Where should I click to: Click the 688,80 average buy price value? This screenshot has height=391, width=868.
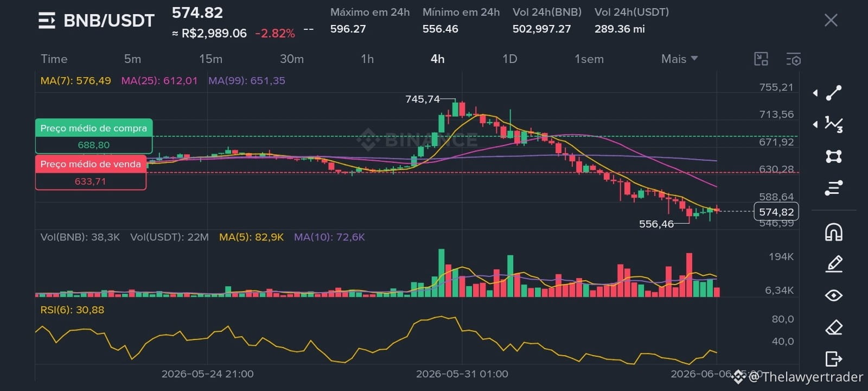point(94,145)
